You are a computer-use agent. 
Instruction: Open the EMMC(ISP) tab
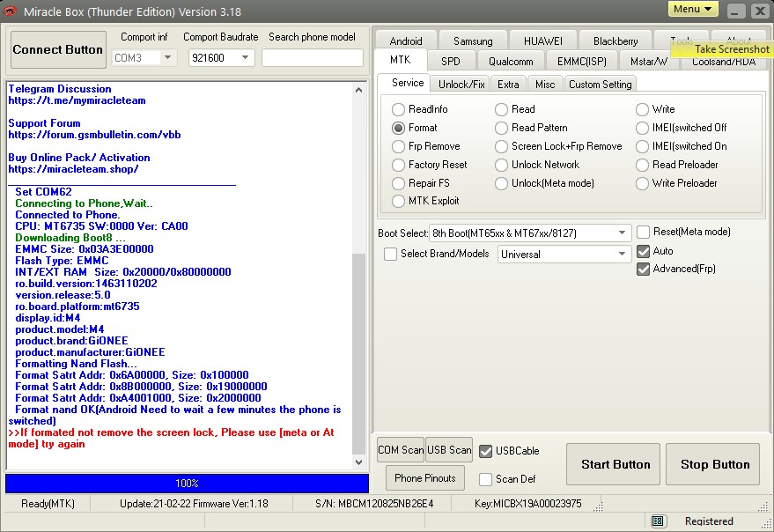(581, 62)
